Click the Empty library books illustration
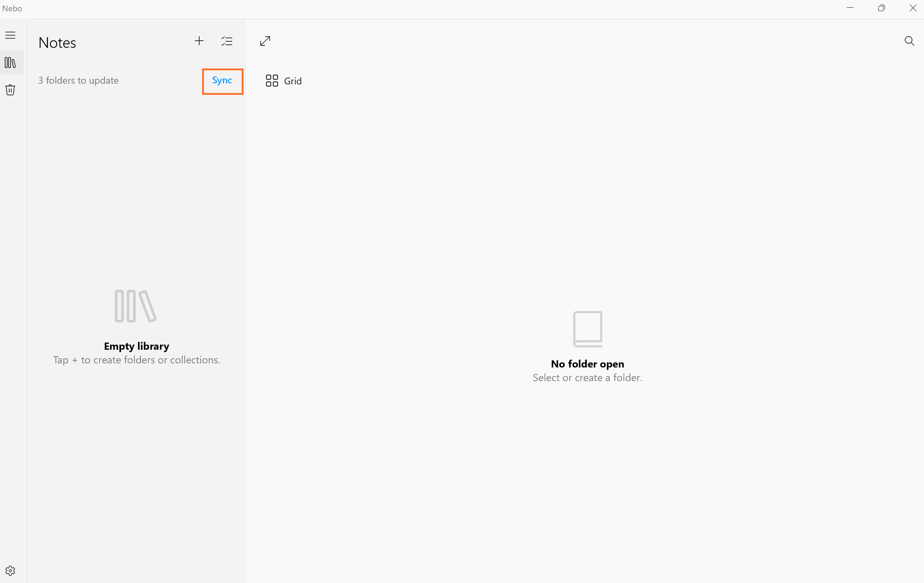This screenshot has width=924, height=583. tap(135, 306)
